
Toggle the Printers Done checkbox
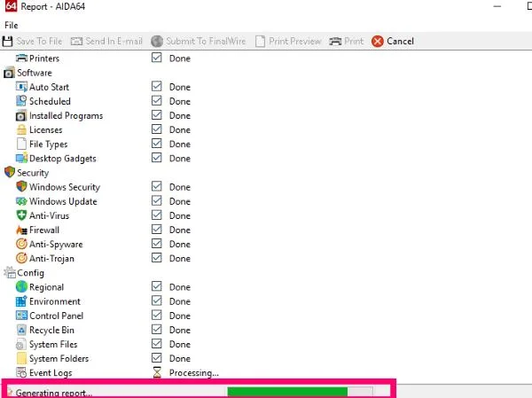click(x=157, y=58)
